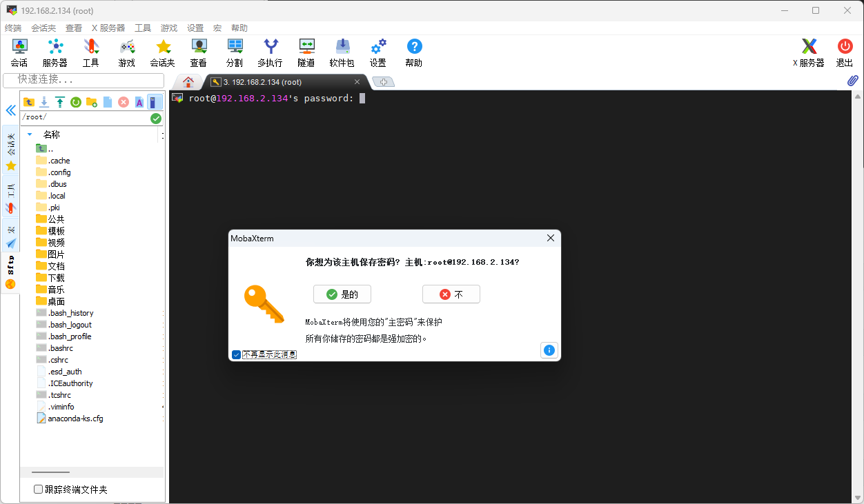Viewport: 864px width, 504px height.
Task: Click the /root/ path input field
Action: pyautogui.click(x=86, y=118)
